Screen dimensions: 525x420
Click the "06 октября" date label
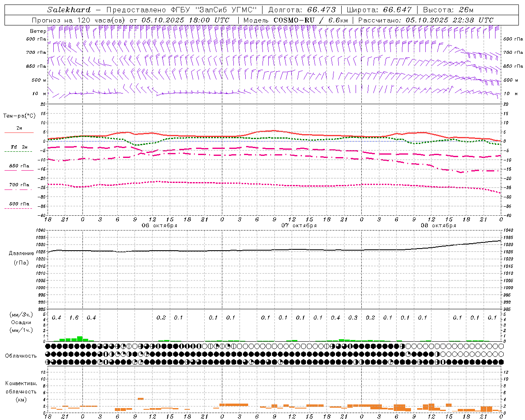[x=160, y=226]
